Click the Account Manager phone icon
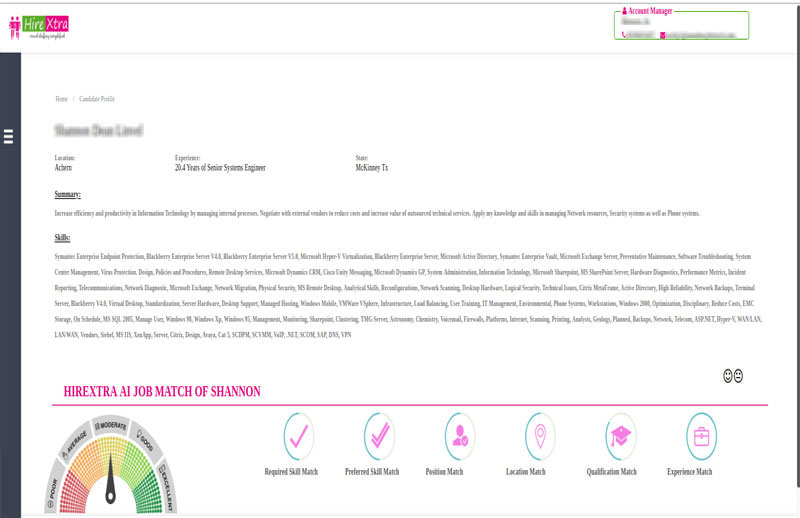Screen dimensions: 800x518 coord(623,35)
